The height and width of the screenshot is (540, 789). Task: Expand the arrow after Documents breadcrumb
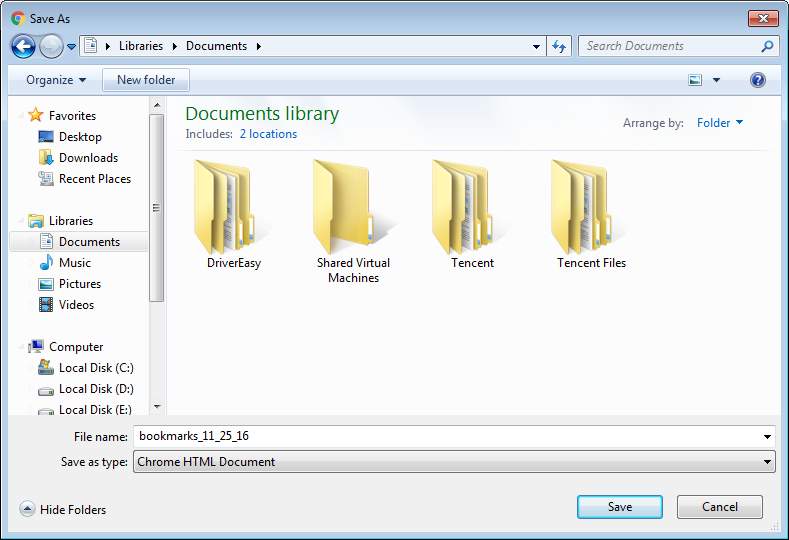[x=259, y=46]
